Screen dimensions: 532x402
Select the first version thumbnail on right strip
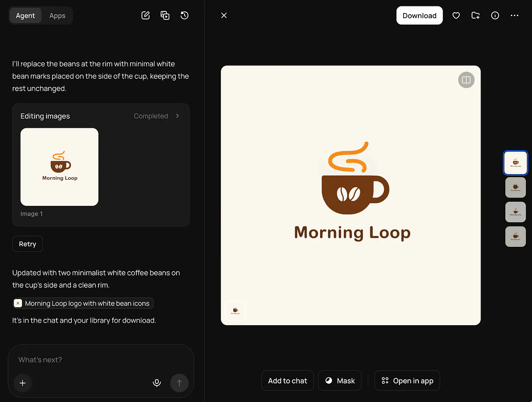pos(516,163)
